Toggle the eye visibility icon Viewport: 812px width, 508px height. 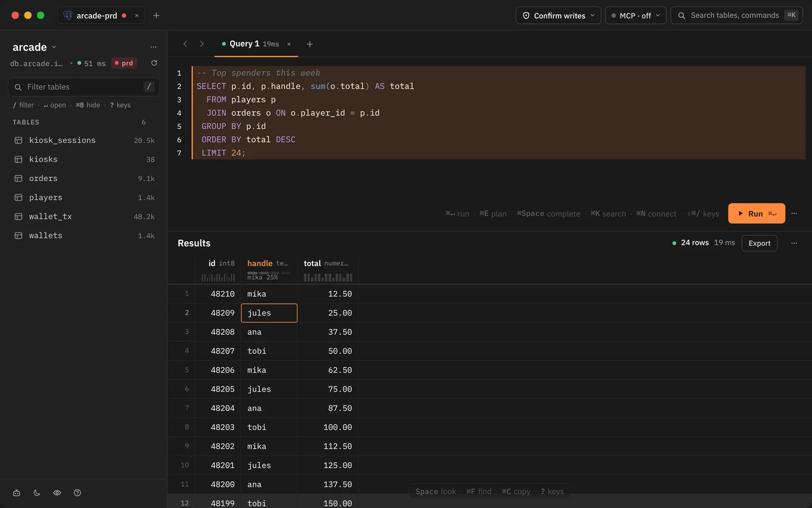(x=57, y=493)
